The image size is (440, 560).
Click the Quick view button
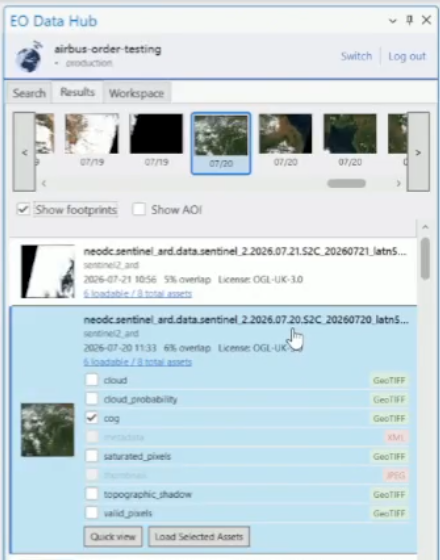point(113,536)
